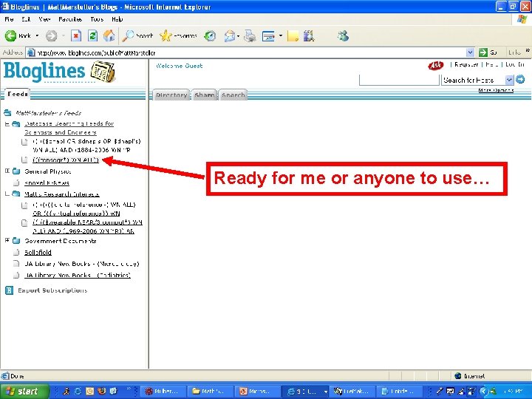
Task: Open the View menu
Action: tap(44, 19)
